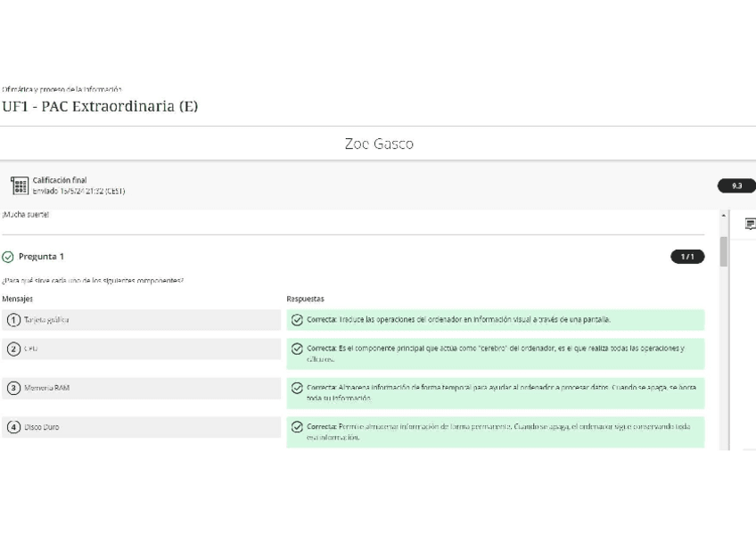This screenshot has height=534, width=756.
Task: Click the 9.3 final grade pill
Action: [x=736, y=186]
